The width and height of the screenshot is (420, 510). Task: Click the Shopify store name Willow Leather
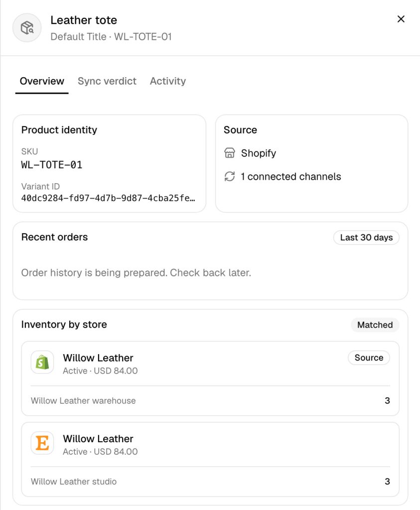click(x=98, y=358)
